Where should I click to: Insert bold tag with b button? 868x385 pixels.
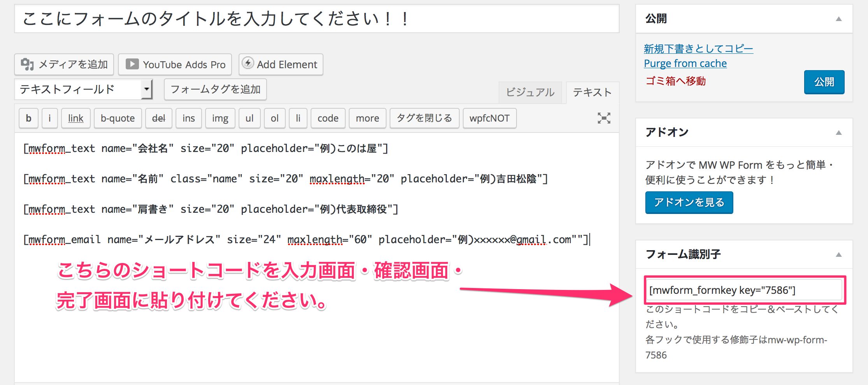point(28,118)
